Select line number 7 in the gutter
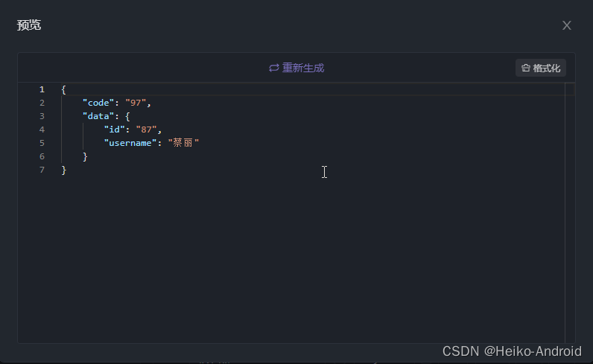The height and width of the screenshot is (364, 593). pos(42,170)
